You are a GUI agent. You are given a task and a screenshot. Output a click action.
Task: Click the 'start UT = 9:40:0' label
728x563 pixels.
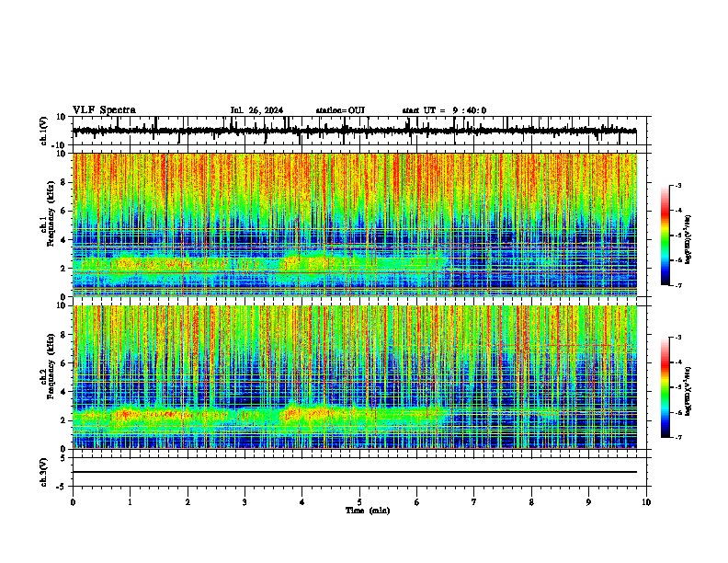(444, 110)
